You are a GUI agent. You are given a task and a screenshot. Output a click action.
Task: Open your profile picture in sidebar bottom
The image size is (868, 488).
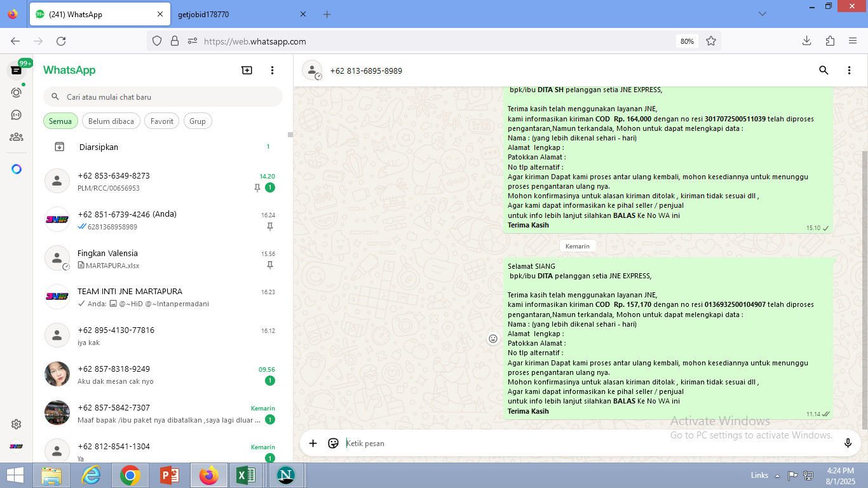click(17, 446)
